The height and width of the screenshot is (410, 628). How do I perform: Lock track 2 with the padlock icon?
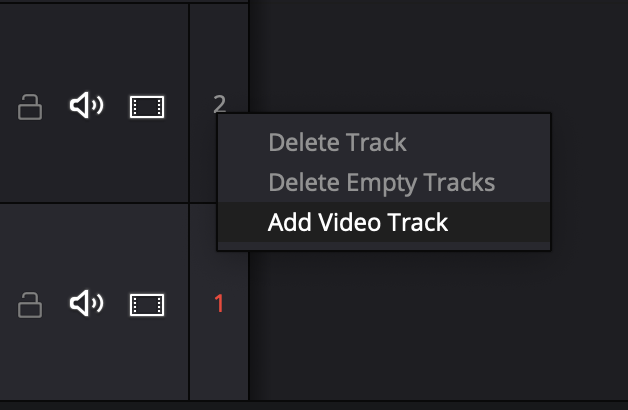click(x=30, y=106)
